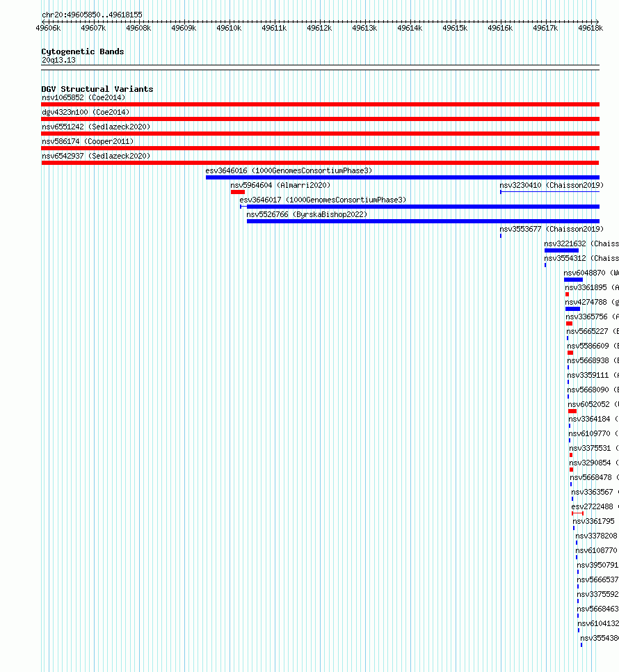Click the nsv586174 (Cooper2011) label
Viewport: 619px width, 672px height.
tap(88, 141)
